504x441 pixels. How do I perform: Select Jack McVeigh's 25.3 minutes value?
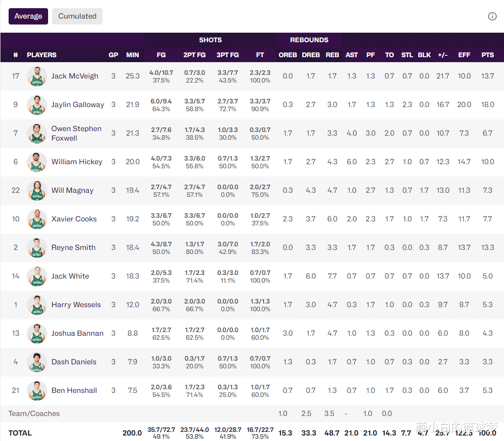132,76
